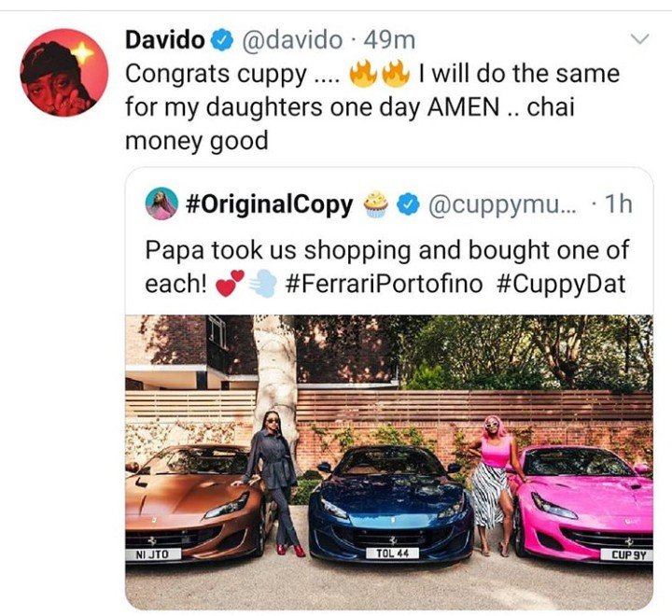This screenshot has width=672, height=616.
Task: Click the quoted tweet text body
Action: pyautogui.click(x=386, y=267)
